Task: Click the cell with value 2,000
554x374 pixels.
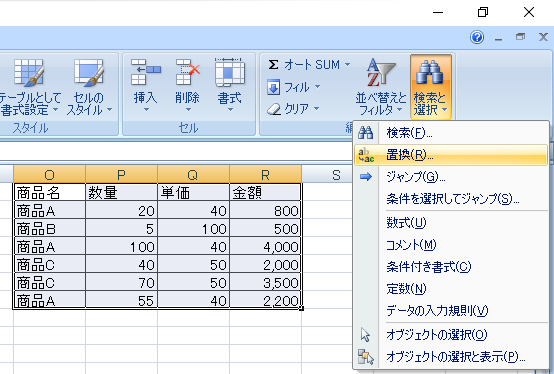Action: [265, 265]
